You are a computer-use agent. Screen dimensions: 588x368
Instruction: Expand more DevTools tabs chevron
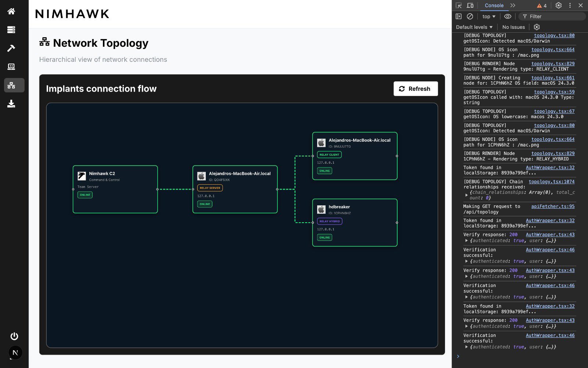[513, 6]
